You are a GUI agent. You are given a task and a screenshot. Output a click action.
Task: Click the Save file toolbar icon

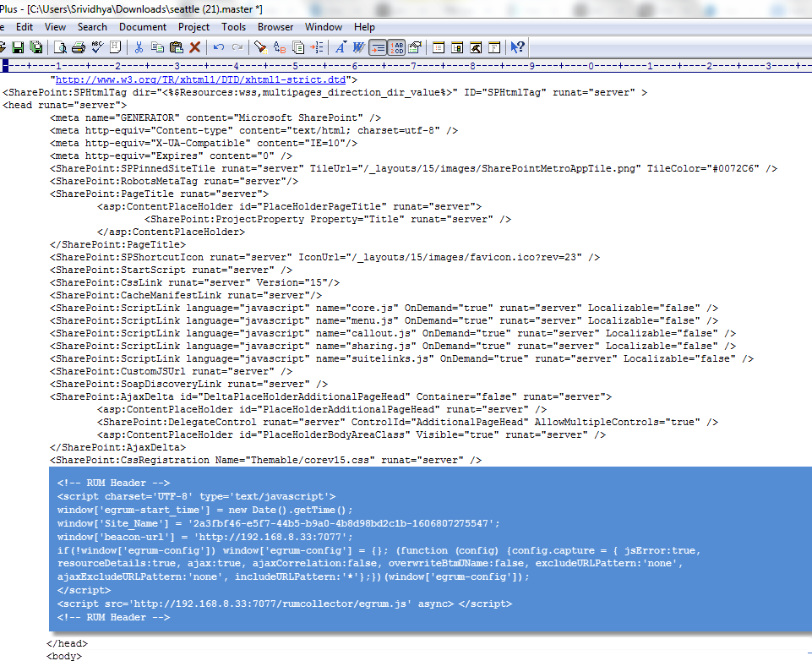click(18, 47)
